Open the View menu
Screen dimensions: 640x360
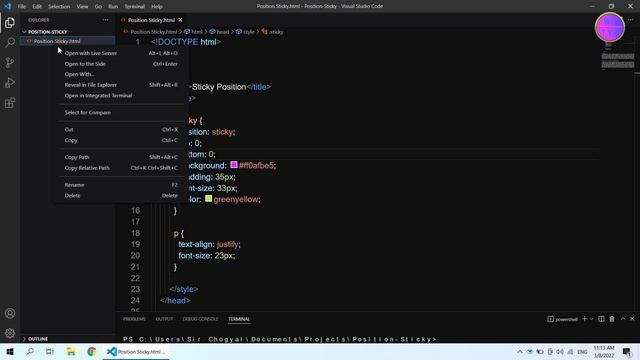[x=82, y=6]
